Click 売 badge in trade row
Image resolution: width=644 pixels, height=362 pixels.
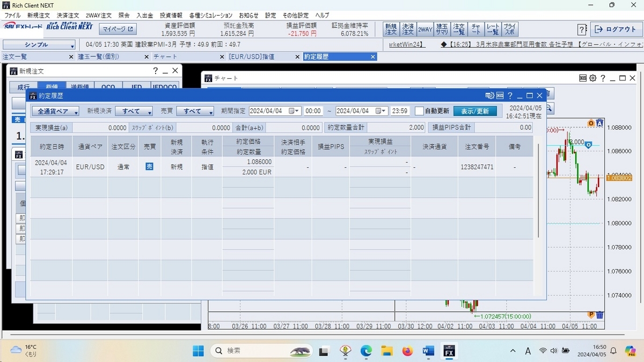[150, 167]
